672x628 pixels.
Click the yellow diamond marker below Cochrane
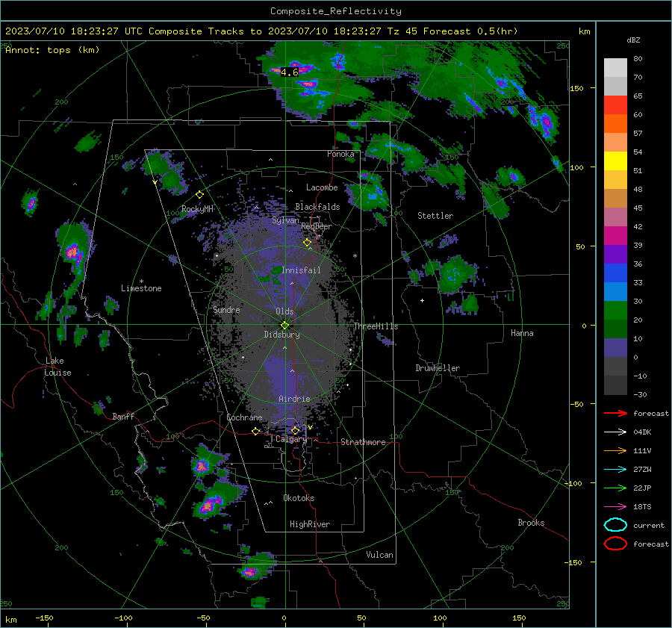coord(255,431)
